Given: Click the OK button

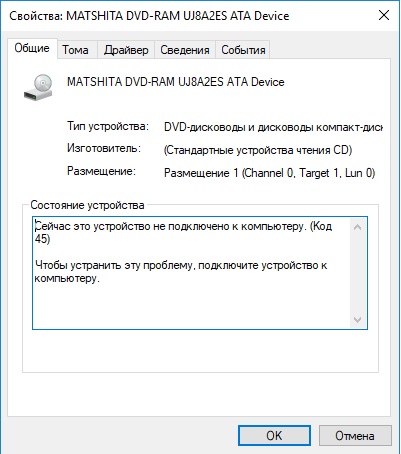Looking at the screenshot, I should point(274,435).
